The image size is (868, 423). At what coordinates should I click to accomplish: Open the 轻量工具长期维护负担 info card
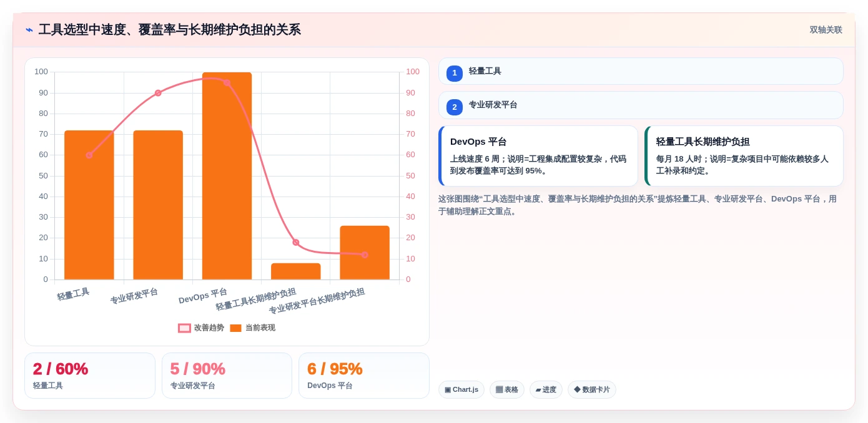pos(744,156)
